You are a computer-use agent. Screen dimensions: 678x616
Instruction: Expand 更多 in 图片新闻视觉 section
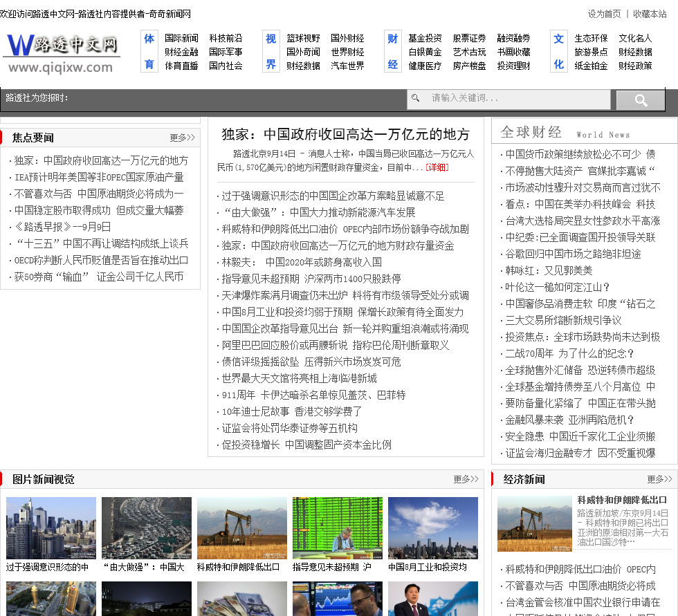point(466,479)
